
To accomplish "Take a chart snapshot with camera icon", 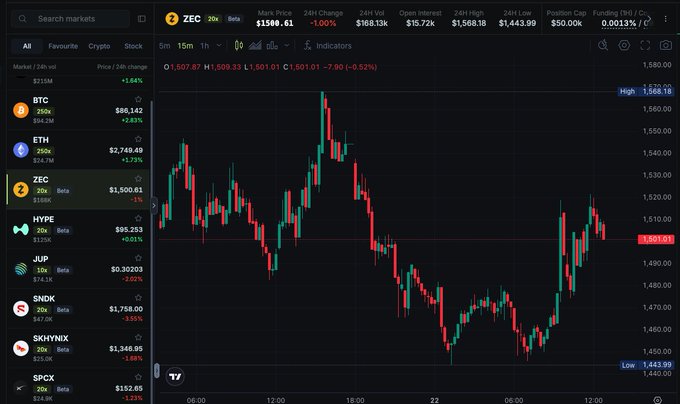I will (x=666, y=45).
